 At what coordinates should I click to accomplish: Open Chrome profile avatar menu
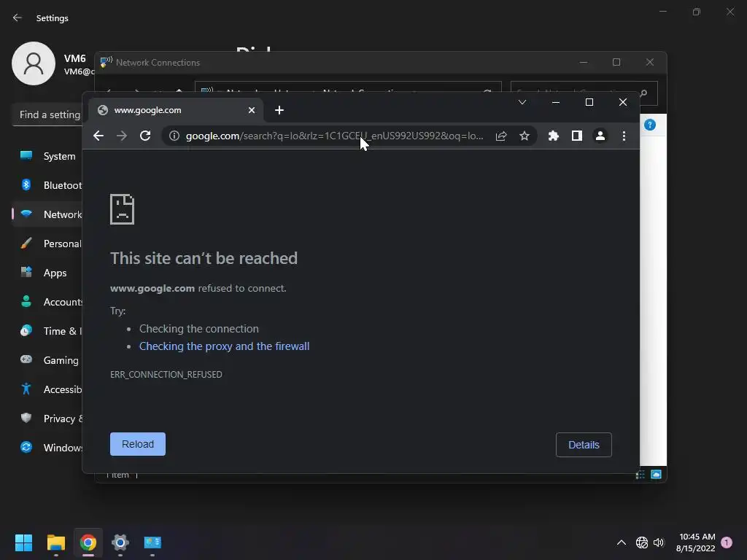click(x=600, y=136)
